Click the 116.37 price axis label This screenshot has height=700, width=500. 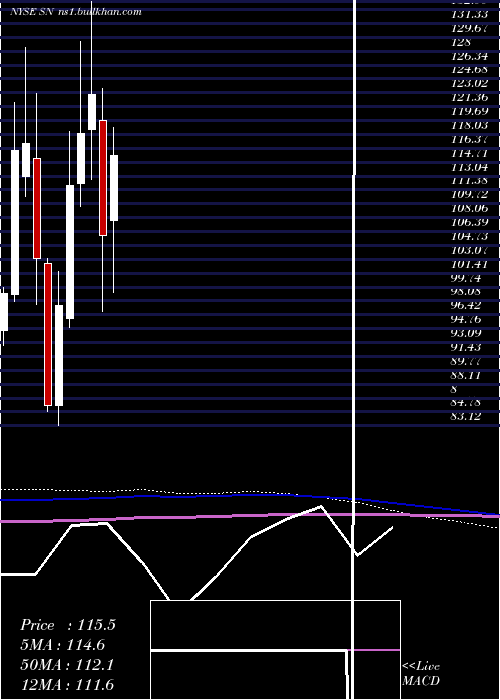pos(470,139)
